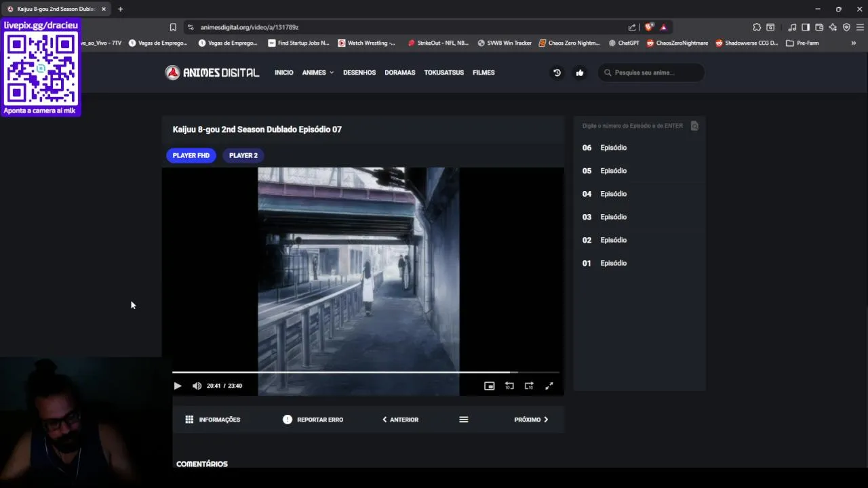868x488 pixels.
Task: Expand the ANIMES dropdown menu
Action: pos(318,73)
